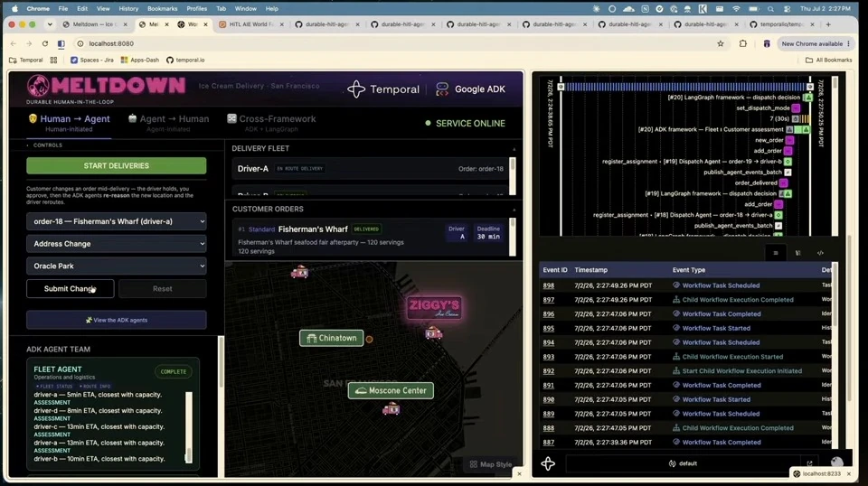
Task: Switch to HITL AIE World browser tab
Action: (250, 24)
